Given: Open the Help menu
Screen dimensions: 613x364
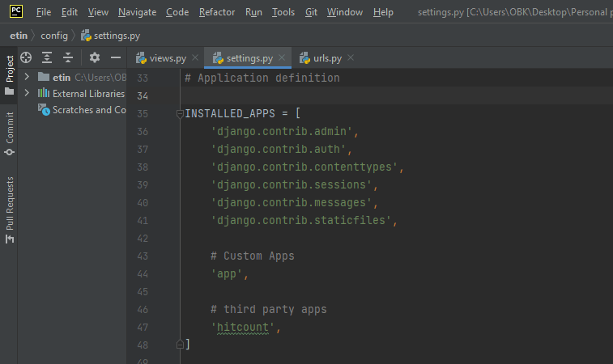Looking at the screenshot, I should pos(383,12).
